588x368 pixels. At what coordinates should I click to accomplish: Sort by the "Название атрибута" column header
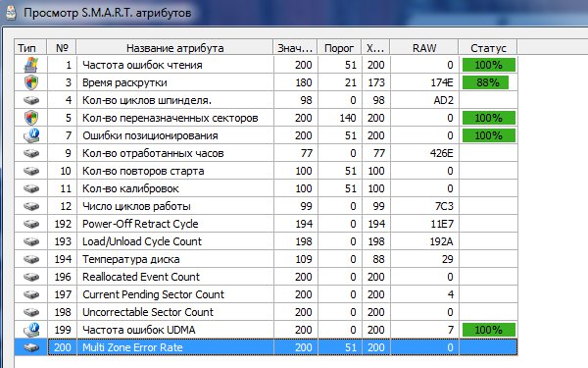point(174,48)
